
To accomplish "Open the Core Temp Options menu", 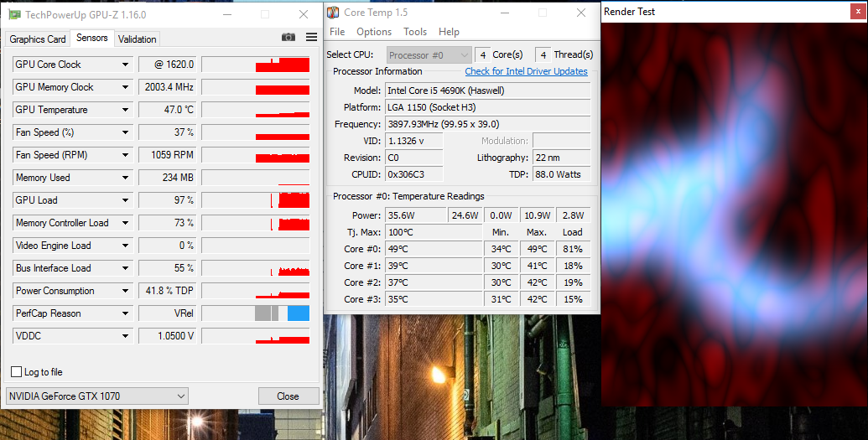I will (374, 32).
